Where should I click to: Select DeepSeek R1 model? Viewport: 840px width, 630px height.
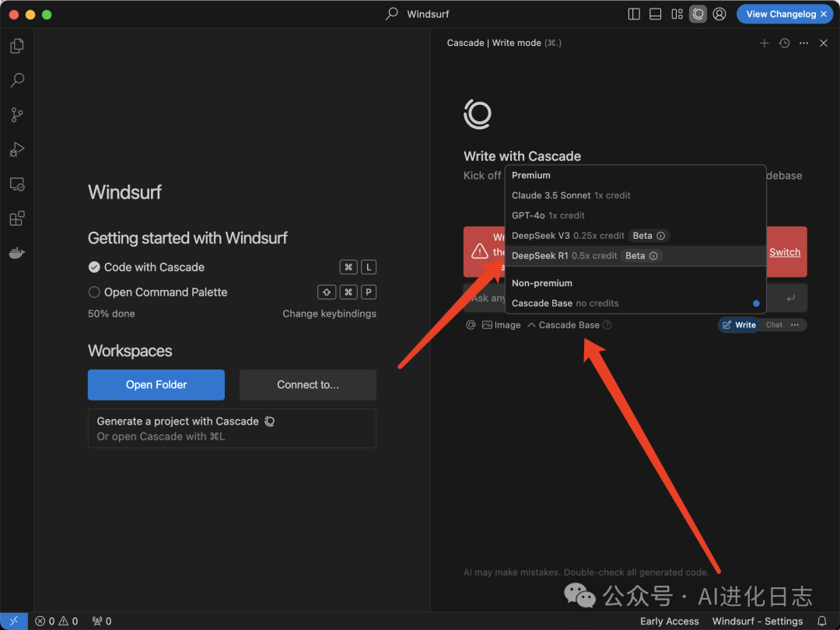pos(635,256)
